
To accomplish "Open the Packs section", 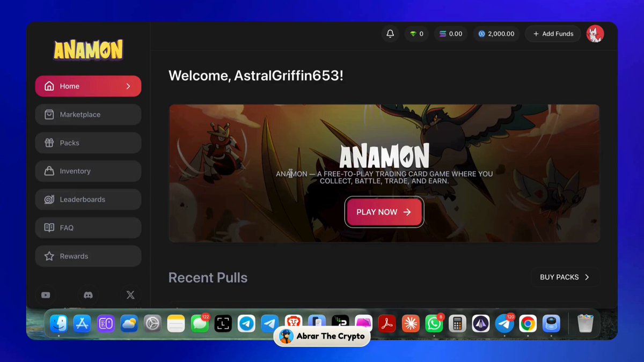I will tap(88, 143).
